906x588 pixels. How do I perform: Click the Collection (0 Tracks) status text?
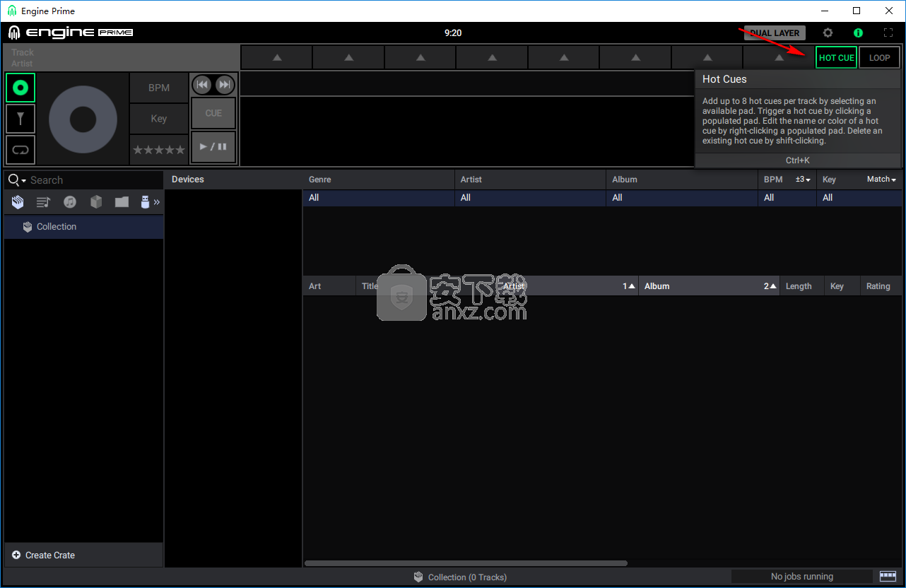pos(467,577)
